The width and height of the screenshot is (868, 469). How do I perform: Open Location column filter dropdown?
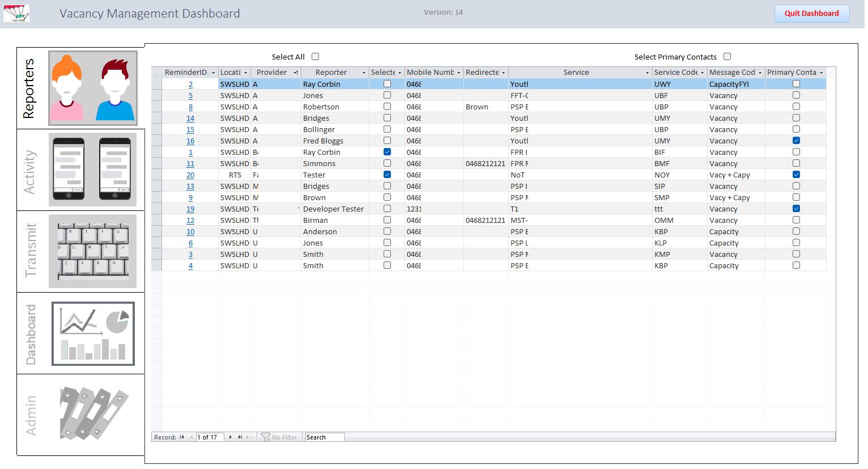tap(246, 73)
